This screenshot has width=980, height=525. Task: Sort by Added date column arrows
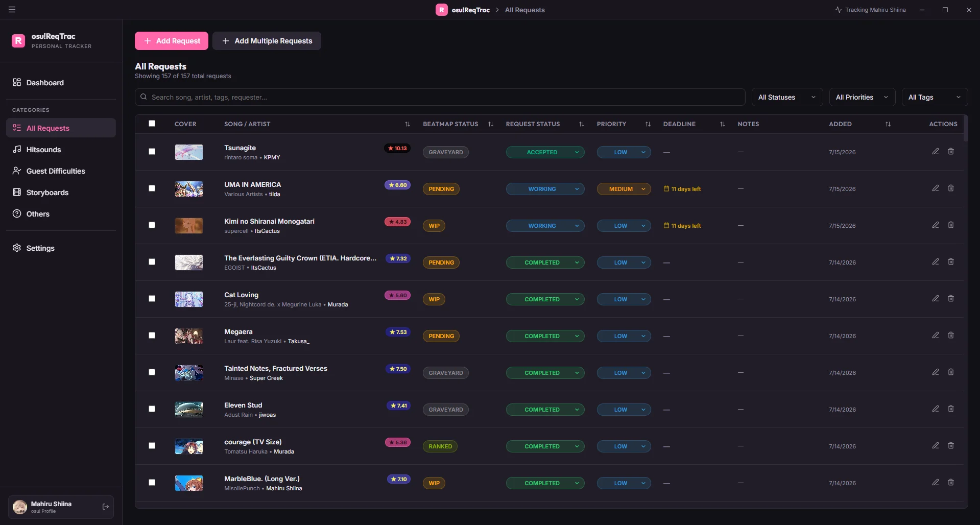(888, 124)
